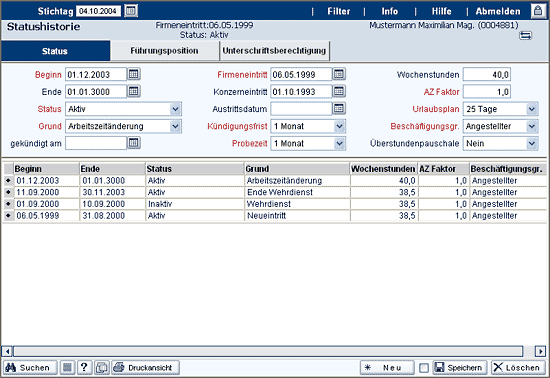The image size is (550, 378).
Task: Switch to the Status tab
Action: [x=55, y=51]
